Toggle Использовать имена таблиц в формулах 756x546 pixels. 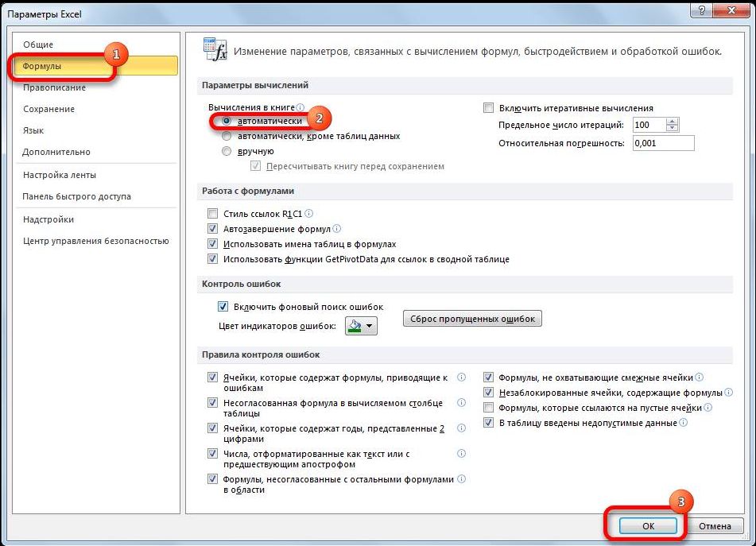212,244
